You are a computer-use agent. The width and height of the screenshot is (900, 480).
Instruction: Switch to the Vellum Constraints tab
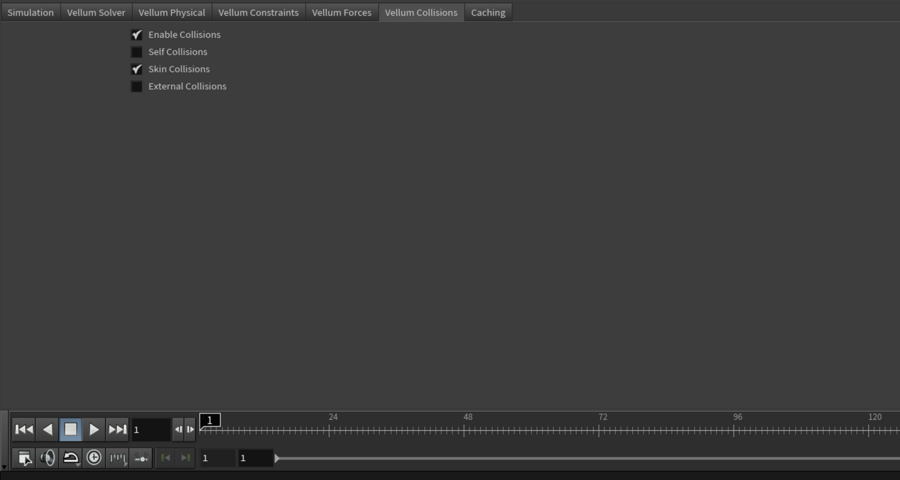click(258, 12)
